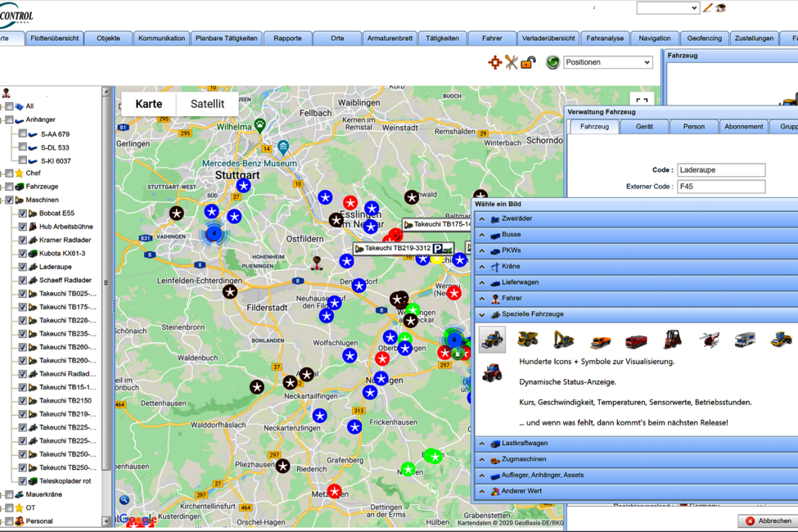Switch to the Abonnement tab

click(x=743, y=127)
